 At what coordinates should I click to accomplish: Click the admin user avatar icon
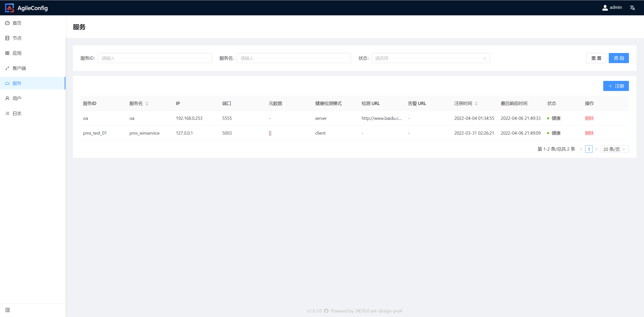pos(605,8)
